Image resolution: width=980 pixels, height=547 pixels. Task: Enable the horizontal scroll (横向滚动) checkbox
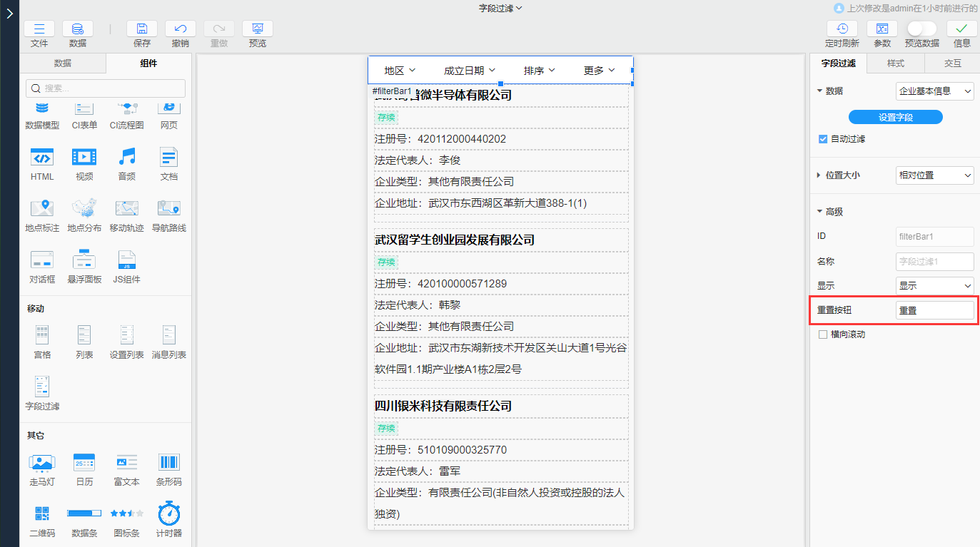point(823,334)
